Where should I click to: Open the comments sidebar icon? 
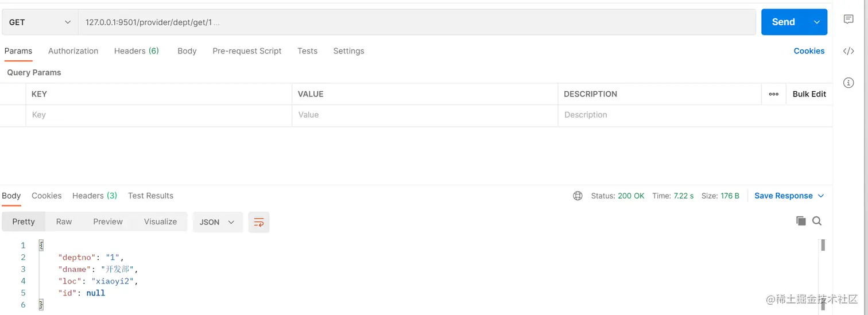click(x=848, y=20)
